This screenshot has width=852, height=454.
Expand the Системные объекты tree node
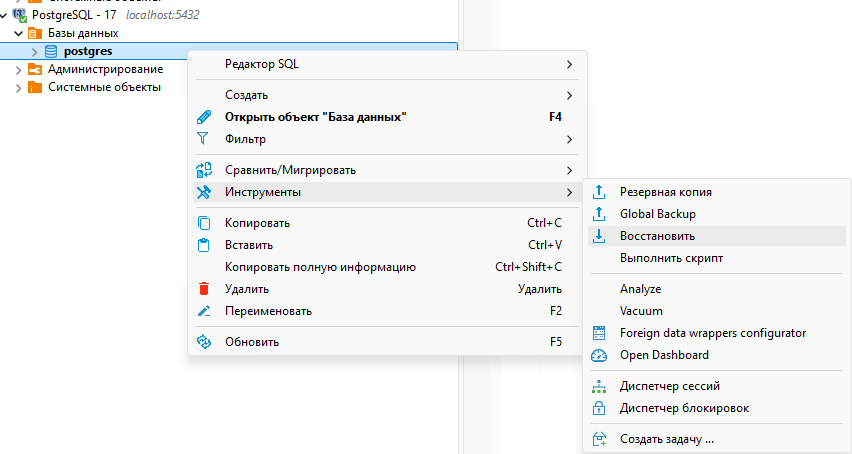point(18,88)
